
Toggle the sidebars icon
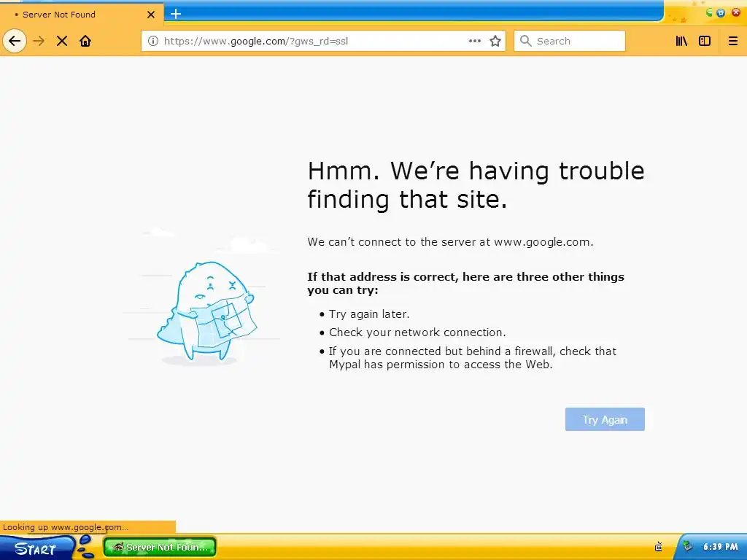[705, 41]
